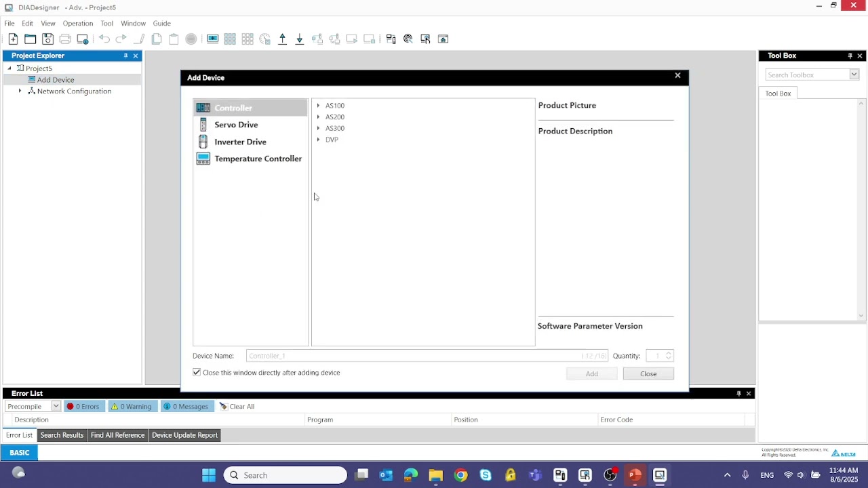Click the Search Toolbox input field
The height and width of the screenshot is (488, 868).
[x=807, y=75]
